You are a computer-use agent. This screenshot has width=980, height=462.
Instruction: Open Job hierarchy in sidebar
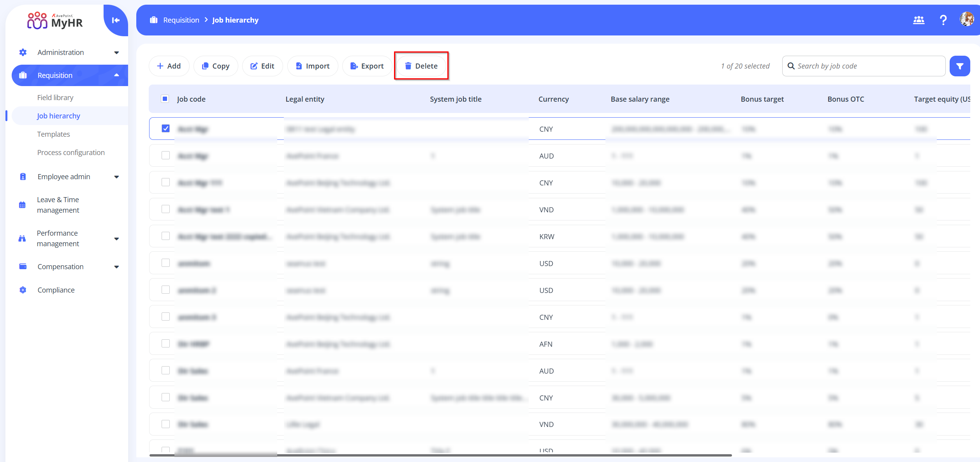58,116
